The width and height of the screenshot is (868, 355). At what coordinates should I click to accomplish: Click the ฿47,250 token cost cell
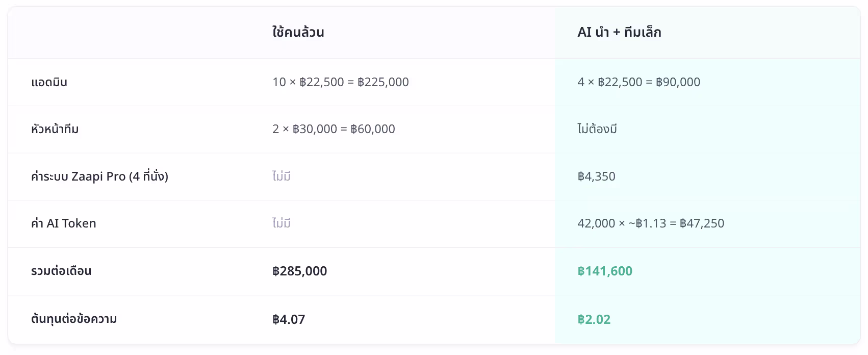[651, 223]
